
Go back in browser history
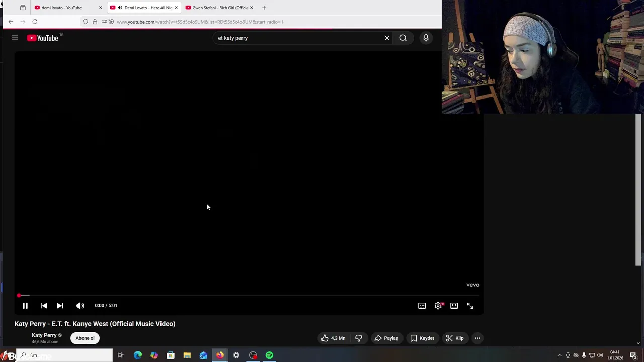pyautogui.click(x=11, y=22)
